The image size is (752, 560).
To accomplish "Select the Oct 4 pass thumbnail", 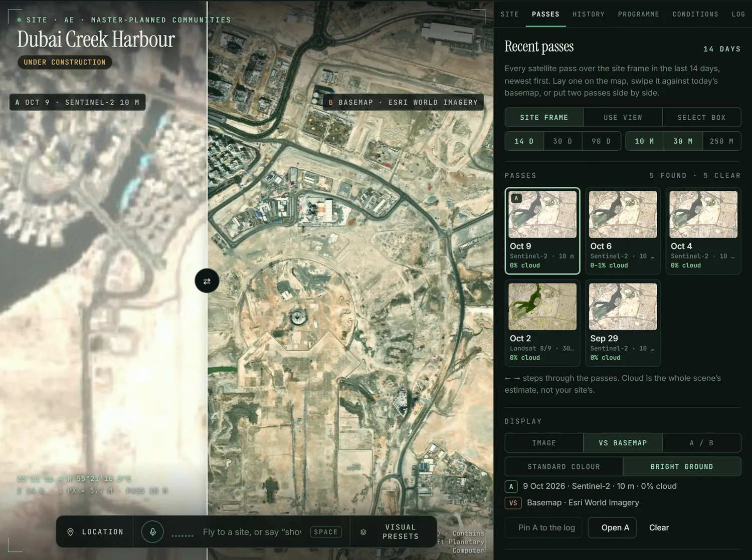I will [703, 231].
